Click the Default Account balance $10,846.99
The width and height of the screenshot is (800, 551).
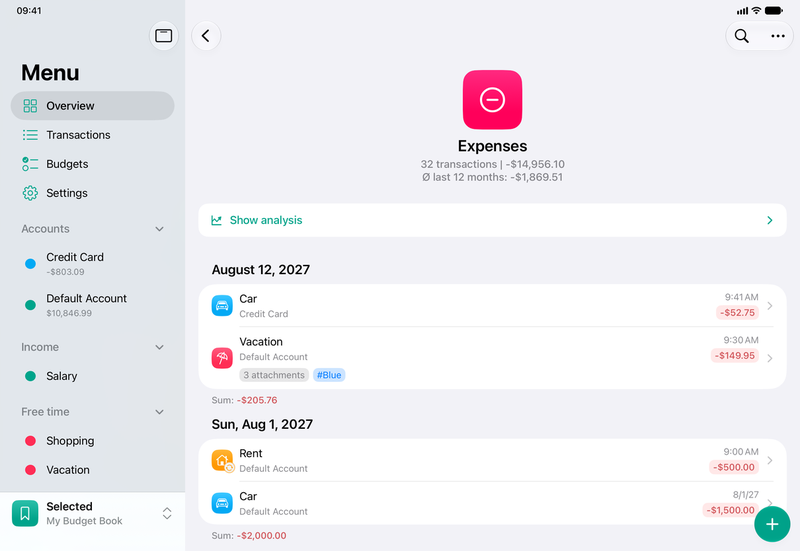69,313
